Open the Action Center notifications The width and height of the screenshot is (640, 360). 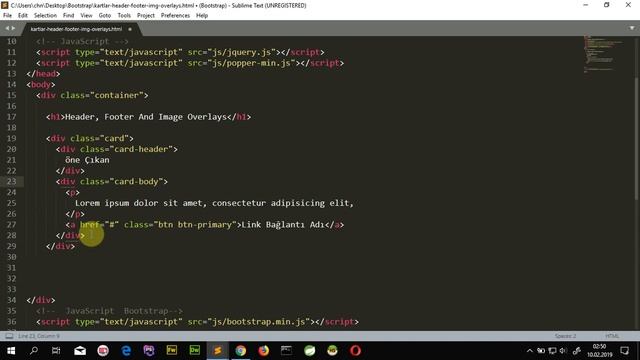pyautogui.click(x=624, y=351)
